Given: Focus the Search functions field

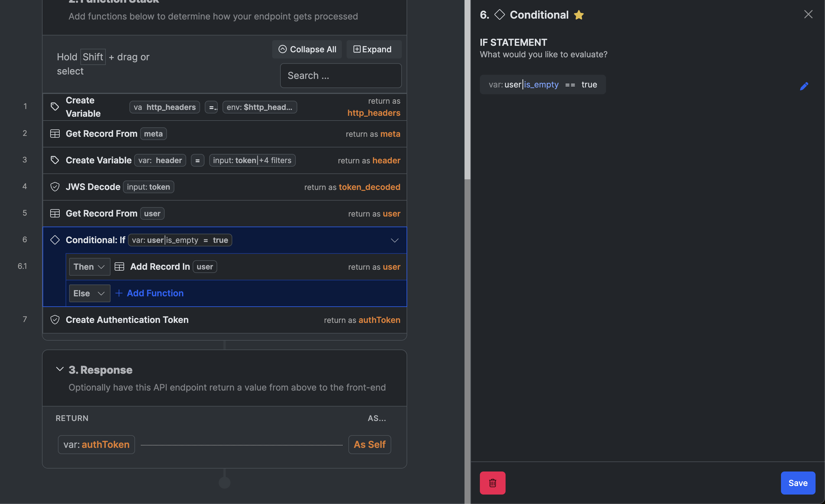Looking at the screenshot, I should click(x=340, y=76).
